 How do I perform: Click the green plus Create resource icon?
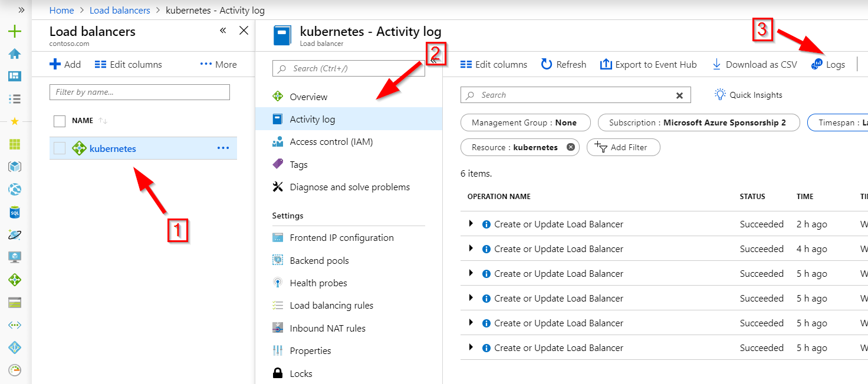tap(15, 32)
